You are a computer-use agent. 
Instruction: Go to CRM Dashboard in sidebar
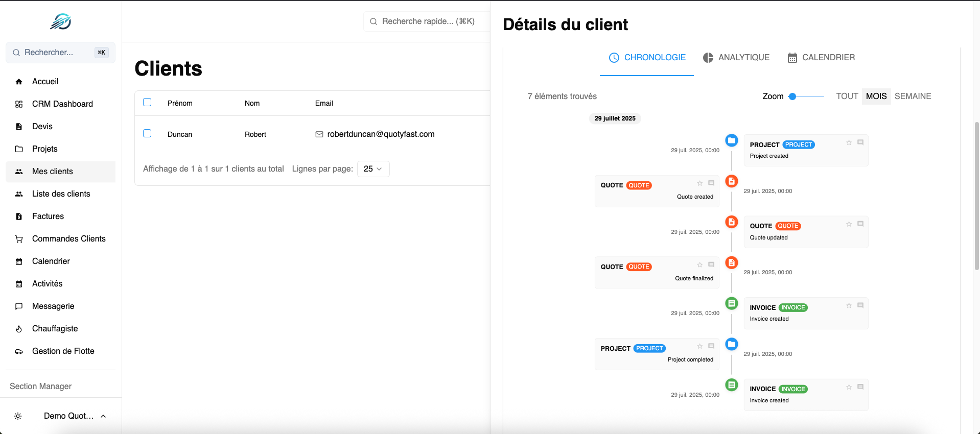62,104
